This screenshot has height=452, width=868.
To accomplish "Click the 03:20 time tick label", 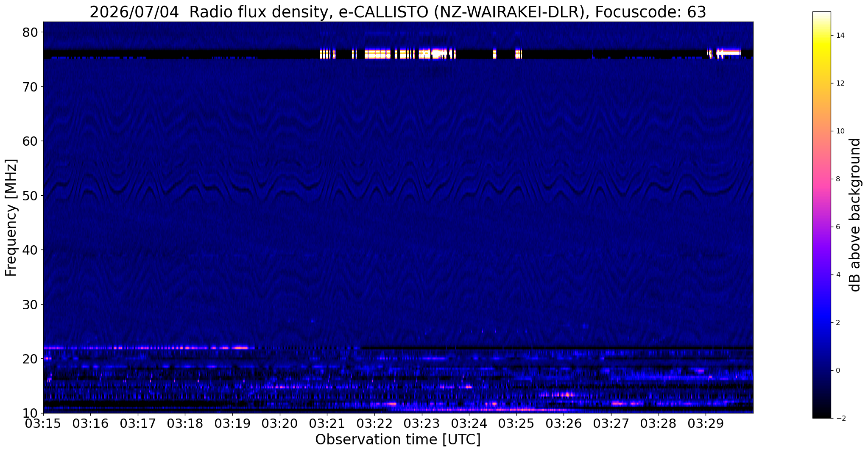I will [280, 423].
